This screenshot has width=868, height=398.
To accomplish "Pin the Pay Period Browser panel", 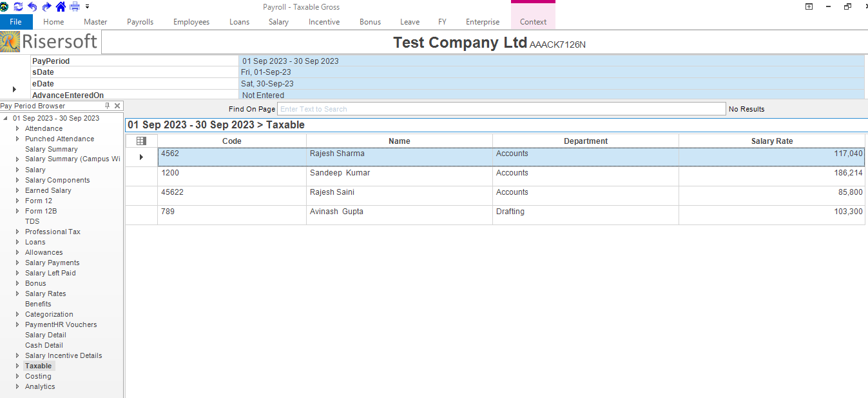I will pos(108,106).
